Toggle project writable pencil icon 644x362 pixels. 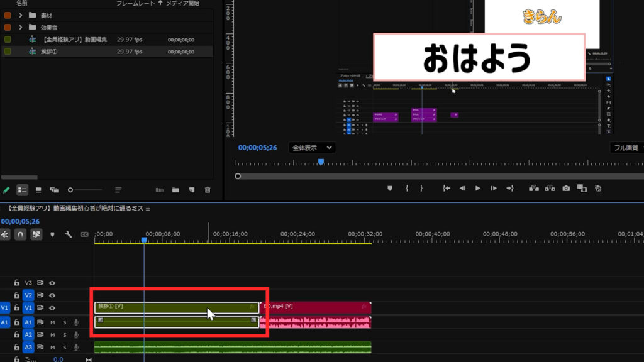[x=6, y=190]
